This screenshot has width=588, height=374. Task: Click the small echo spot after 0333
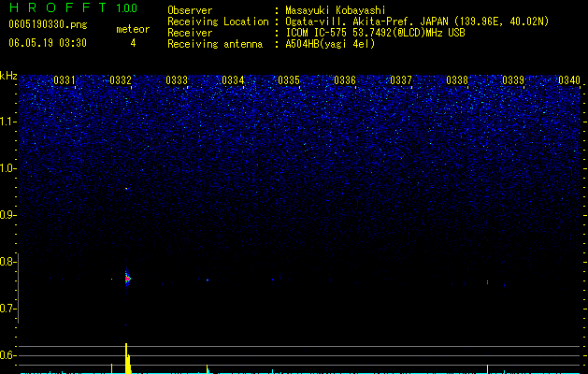click(207, 280)
